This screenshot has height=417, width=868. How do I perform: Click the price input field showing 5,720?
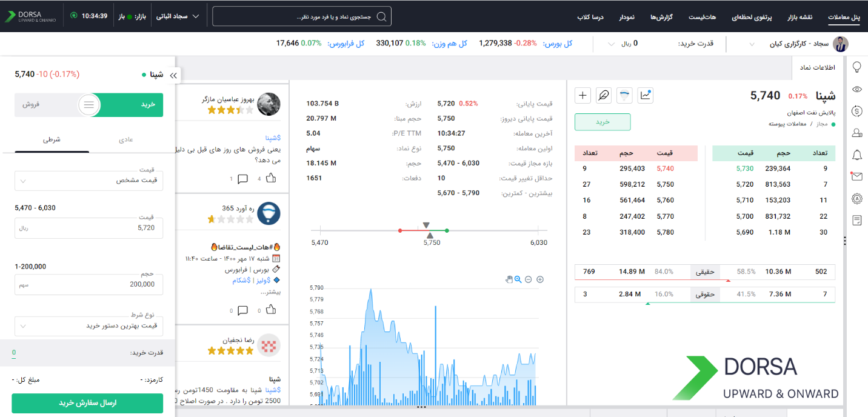click(x=89, y=228)
